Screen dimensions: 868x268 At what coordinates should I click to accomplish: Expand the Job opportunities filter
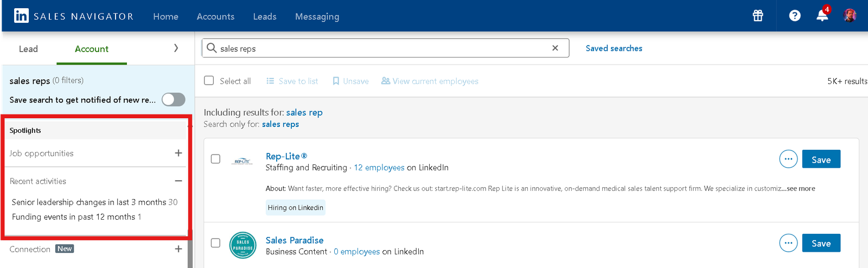point(178,153)
